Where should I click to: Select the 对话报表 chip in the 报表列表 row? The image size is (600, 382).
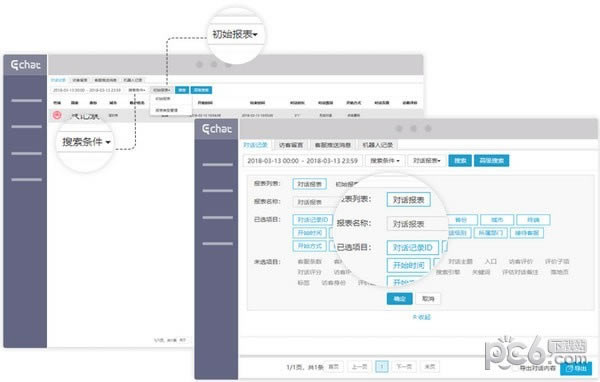coord(310,184)
